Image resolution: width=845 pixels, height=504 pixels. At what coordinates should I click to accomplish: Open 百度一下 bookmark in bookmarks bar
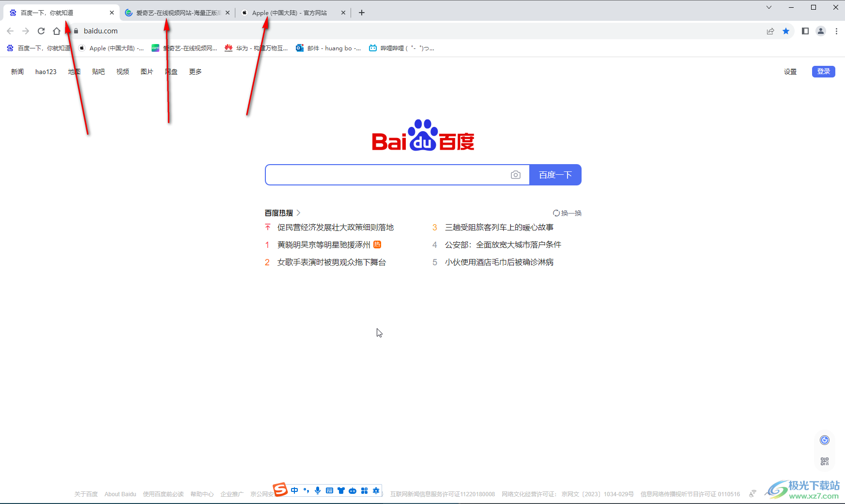pos(39,48)
